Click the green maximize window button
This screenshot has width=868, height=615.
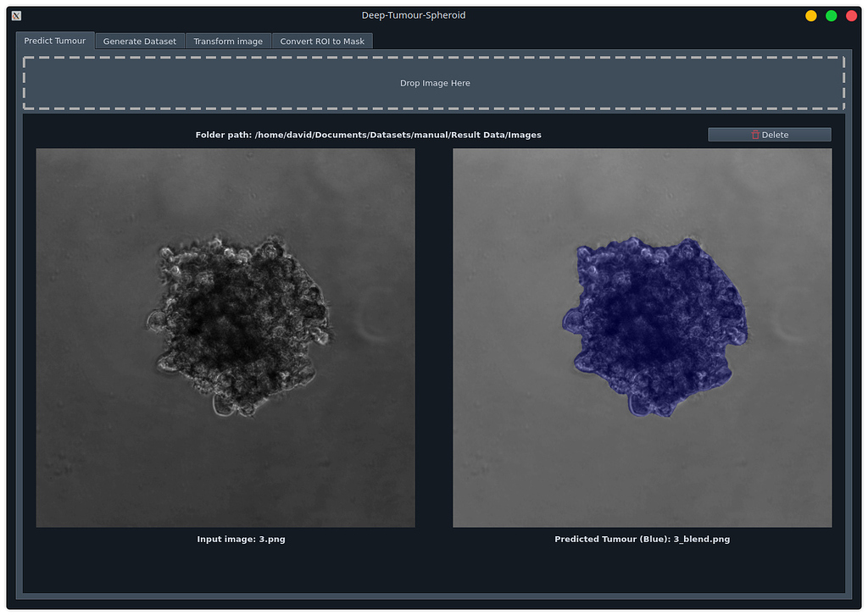pos(832,15)
